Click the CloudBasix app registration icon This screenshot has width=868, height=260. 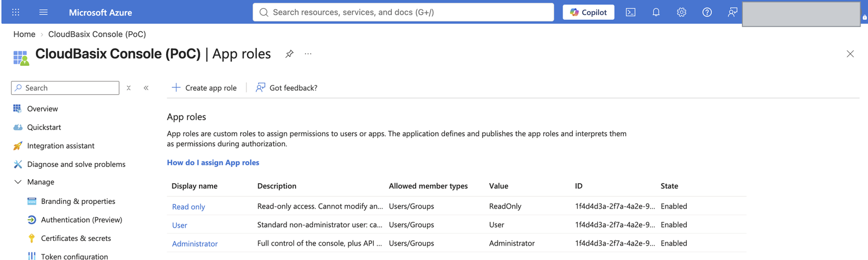(x=21, y=58)
